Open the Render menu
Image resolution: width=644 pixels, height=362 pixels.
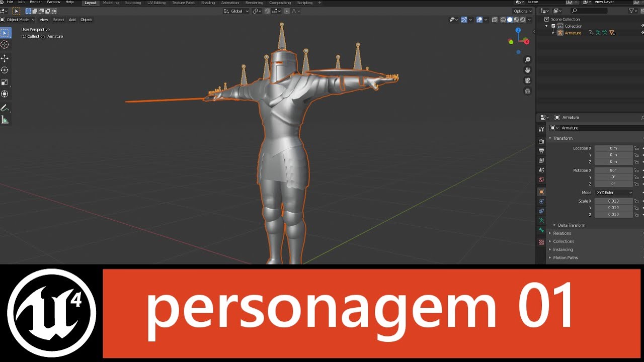point(36,3)
